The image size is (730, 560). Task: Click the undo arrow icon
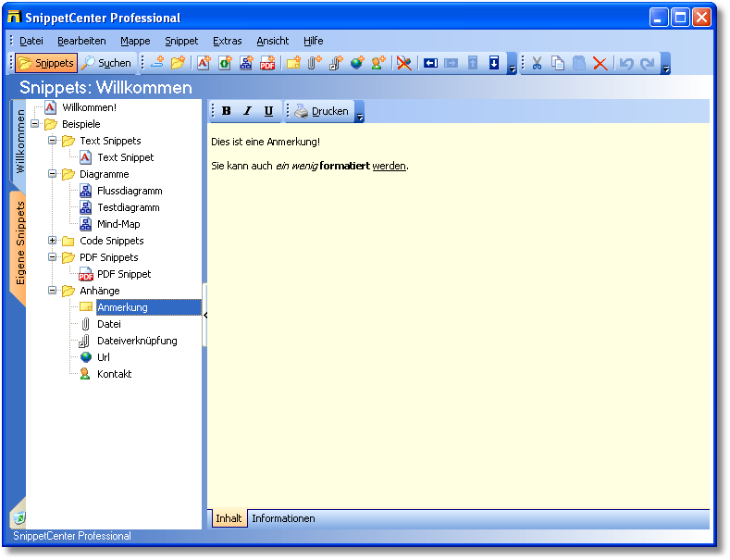[626, 63]
